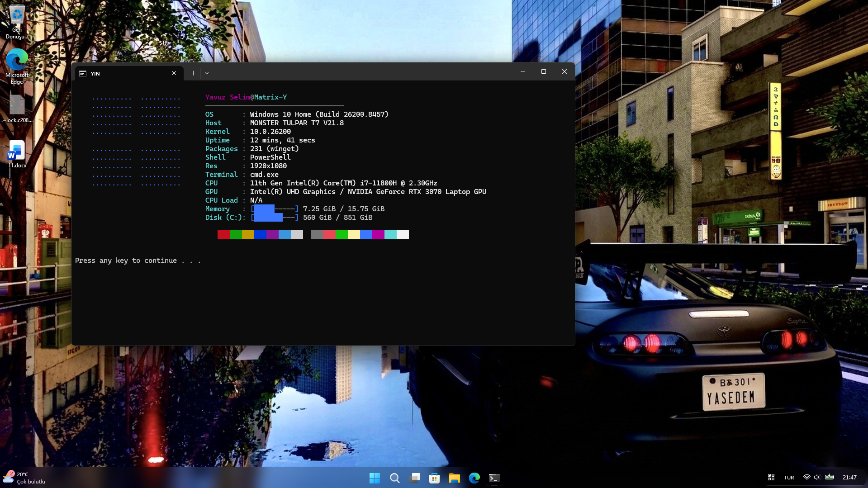This screenshot has height=488, width=868.
Task: Click the CPU text 'i7-11800H @ 2.30GHz'
Action: pyautogui.click(x=398, y=183)
